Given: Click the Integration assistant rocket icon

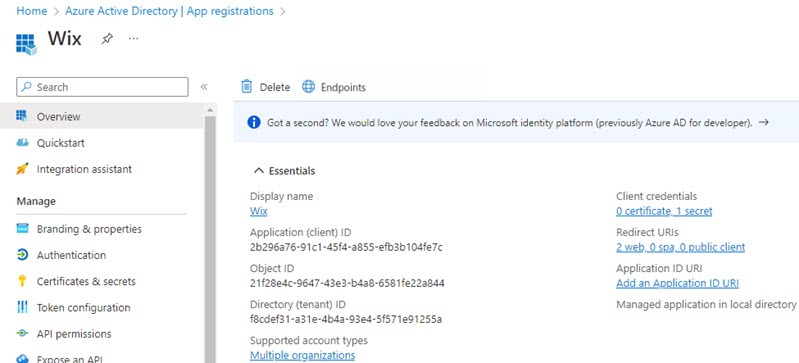Looking at the screenshot, I should [x=22, y=169].
